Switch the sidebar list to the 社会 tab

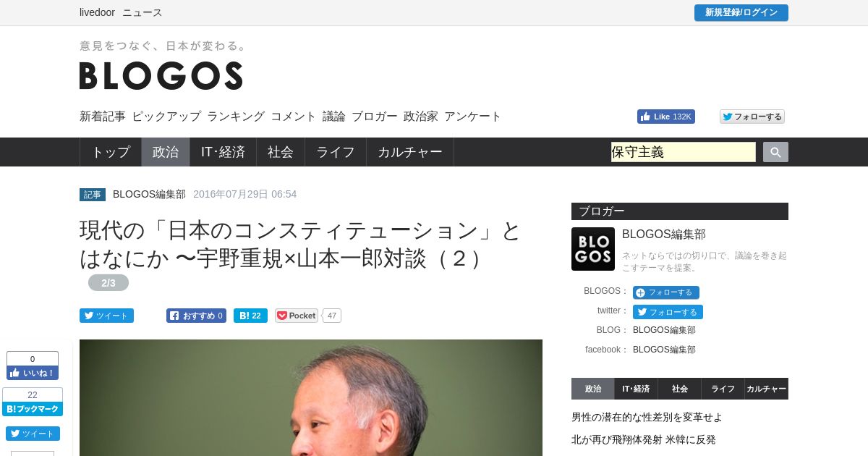pos(680,389)
